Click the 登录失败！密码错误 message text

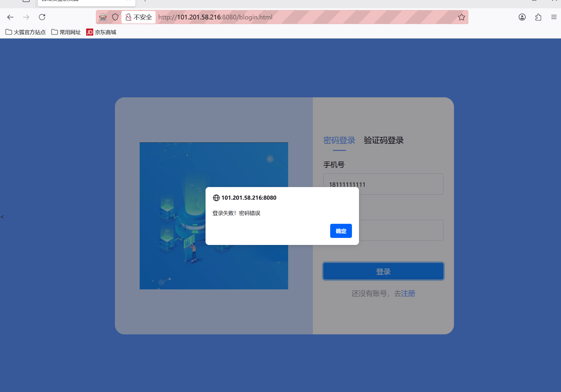pyautogui.click(x=236, y=213)
